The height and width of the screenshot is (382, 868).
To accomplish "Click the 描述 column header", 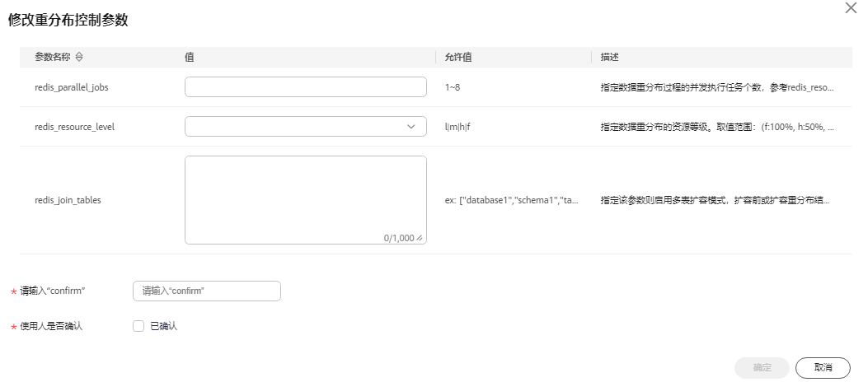I will click(609, 57).
